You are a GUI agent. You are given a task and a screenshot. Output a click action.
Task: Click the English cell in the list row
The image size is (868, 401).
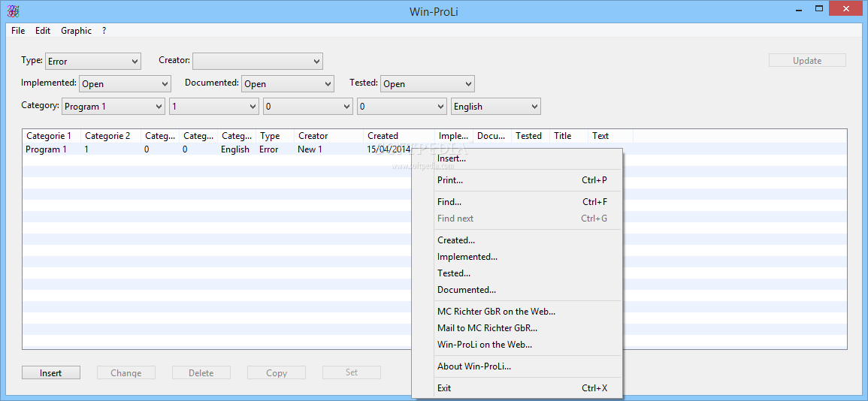pos(235,149)
